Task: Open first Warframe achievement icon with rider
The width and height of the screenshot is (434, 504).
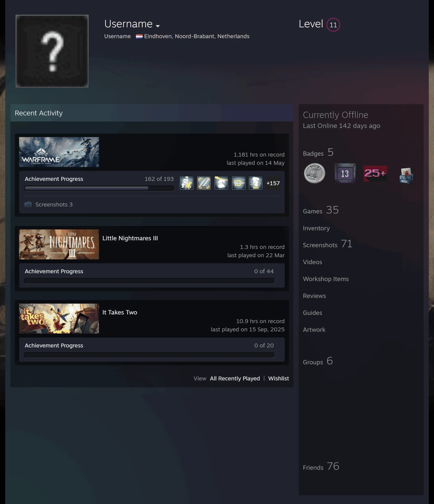Action: pos(187,183)
